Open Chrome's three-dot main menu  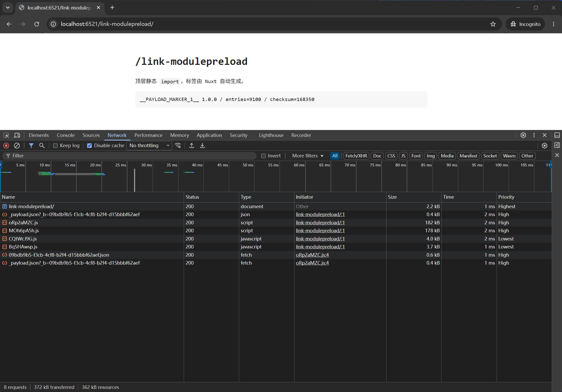pos(554,24)
